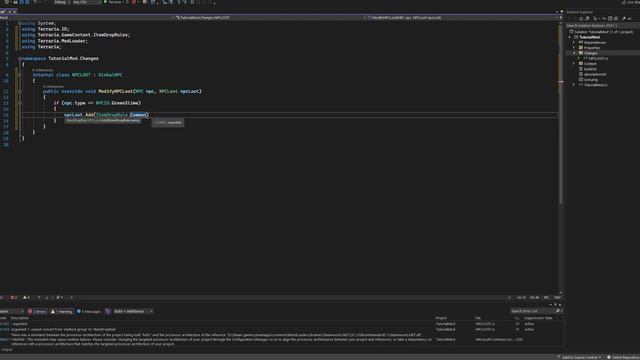Screen dimensions: 640x360
Task: Collapse the namespace TutorialMod.Changes block
Action: 19,58
